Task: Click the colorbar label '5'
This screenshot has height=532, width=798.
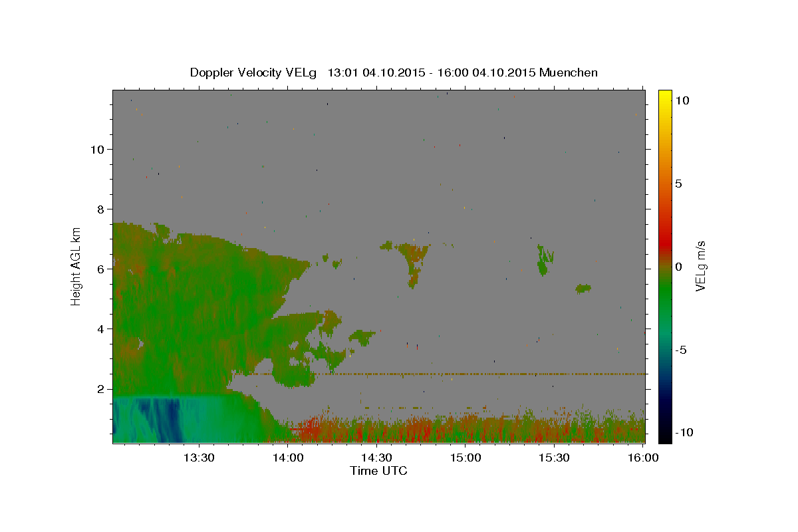Action: pyautogui.click(x=678, y=184)
